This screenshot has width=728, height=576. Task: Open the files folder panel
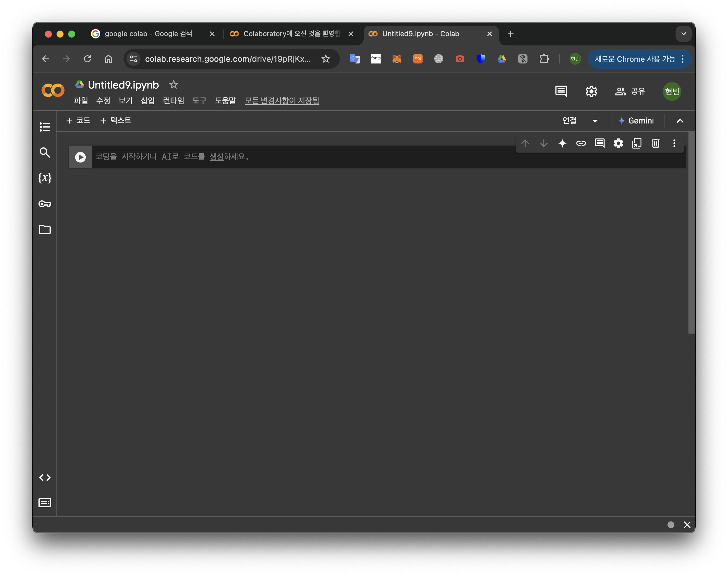(45, 229)
